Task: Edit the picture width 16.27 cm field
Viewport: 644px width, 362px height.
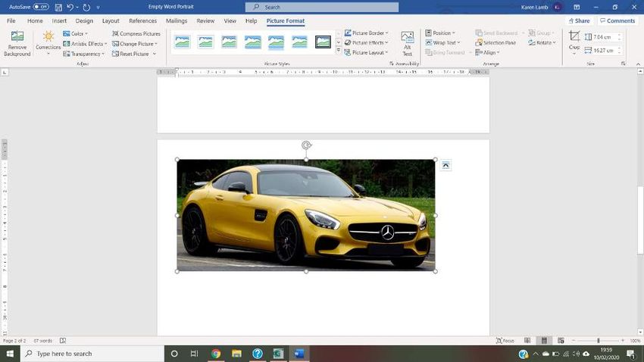Action: point(603,51)
